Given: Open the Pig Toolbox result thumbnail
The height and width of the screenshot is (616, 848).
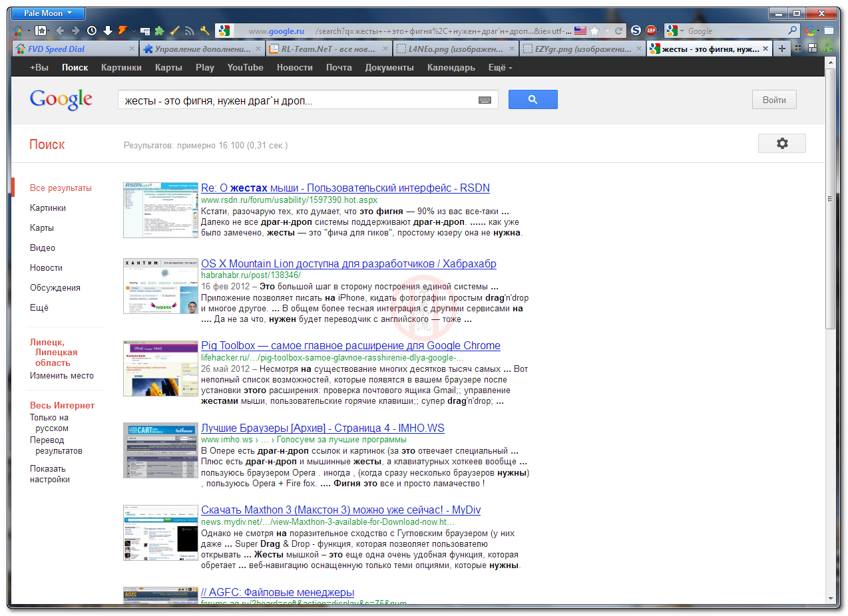Looking at the screenshot, I should pyautogui.click(x=160, y=369).
